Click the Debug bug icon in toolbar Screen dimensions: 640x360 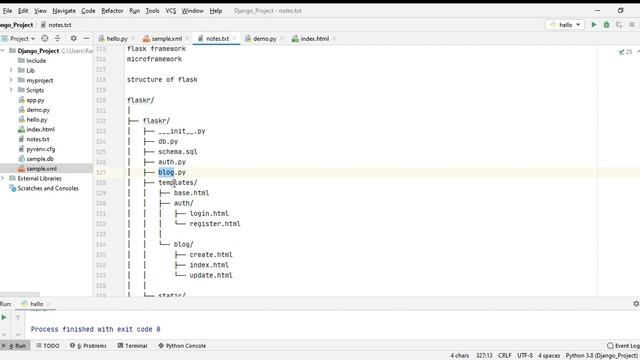(x=607, y=25)
